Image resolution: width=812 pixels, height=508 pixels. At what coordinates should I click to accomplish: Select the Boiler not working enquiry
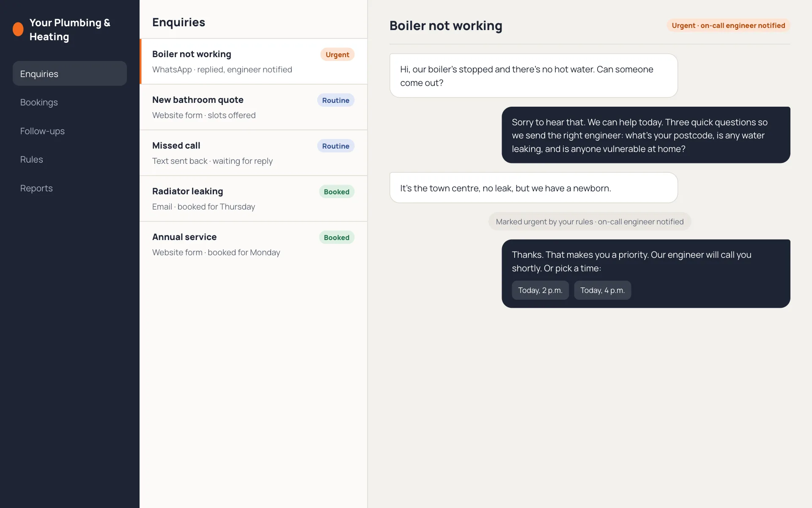[254, 61]
